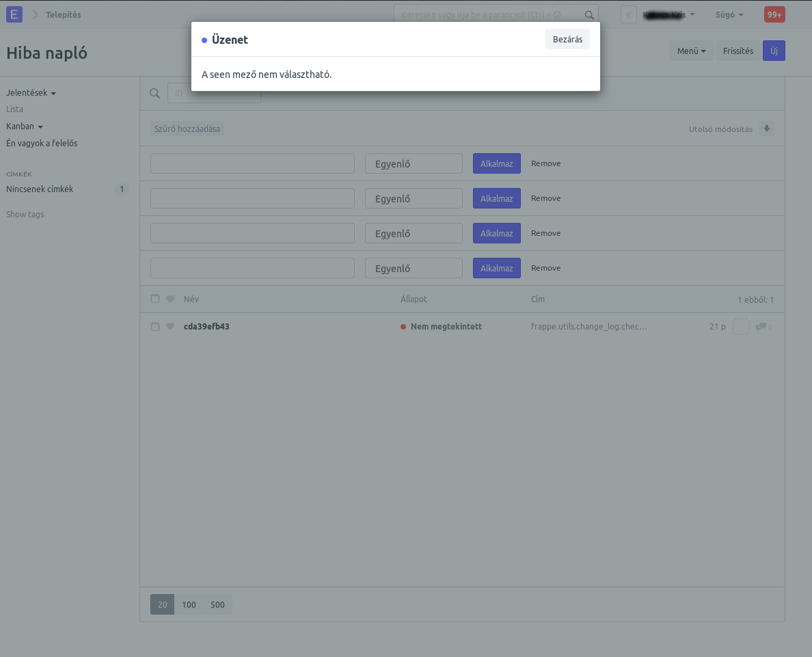Select the Lista view
The height and width of the screenshot is (657, 812).
[x=14, y=109]
